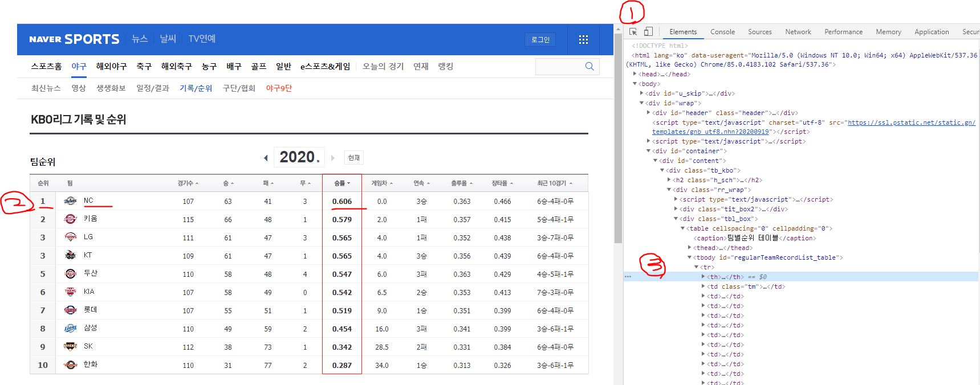Click the 키움 team logo
Screen dimensions: 980x385
click(70, 219)
